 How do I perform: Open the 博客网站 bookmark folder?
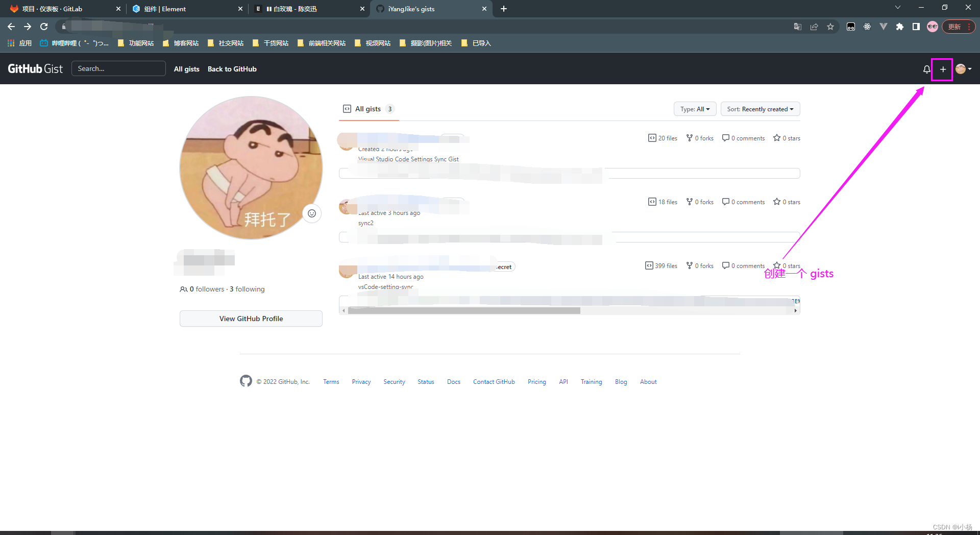(x=181, y=43)
